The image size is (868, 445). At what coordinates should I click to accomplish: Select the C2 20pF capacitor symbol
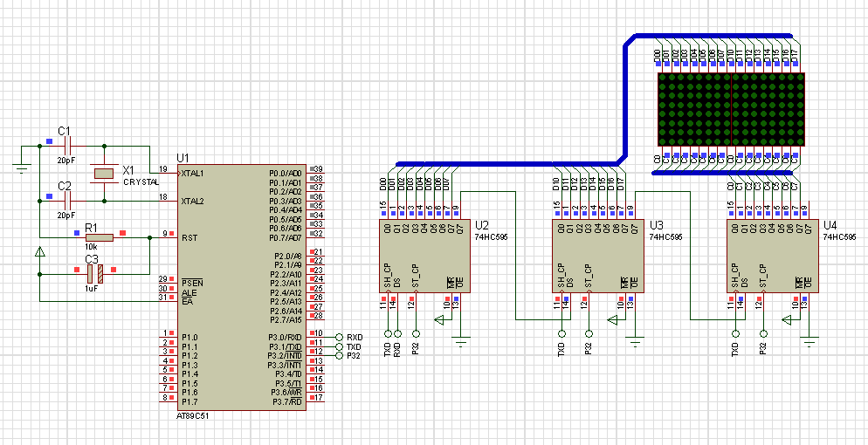click(x=65, y=201)
